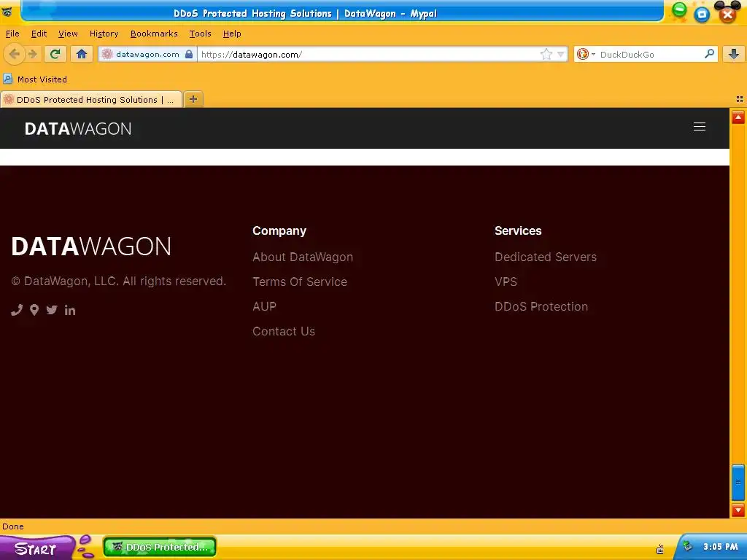Click the forward navigation arrow
Image resolution: width=747 pixels, height=560 pixels.
[33, 54]
